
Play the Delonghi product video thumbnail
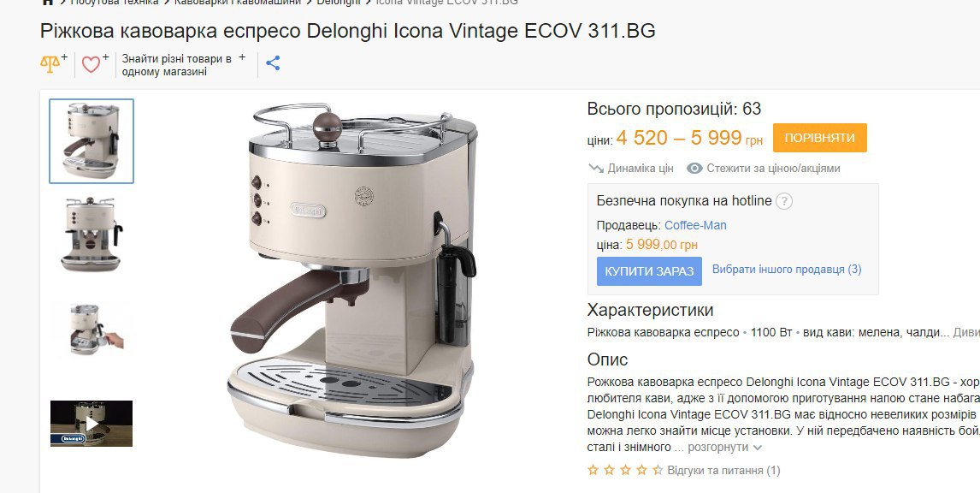pyautogui.click(x=92, y=424)
